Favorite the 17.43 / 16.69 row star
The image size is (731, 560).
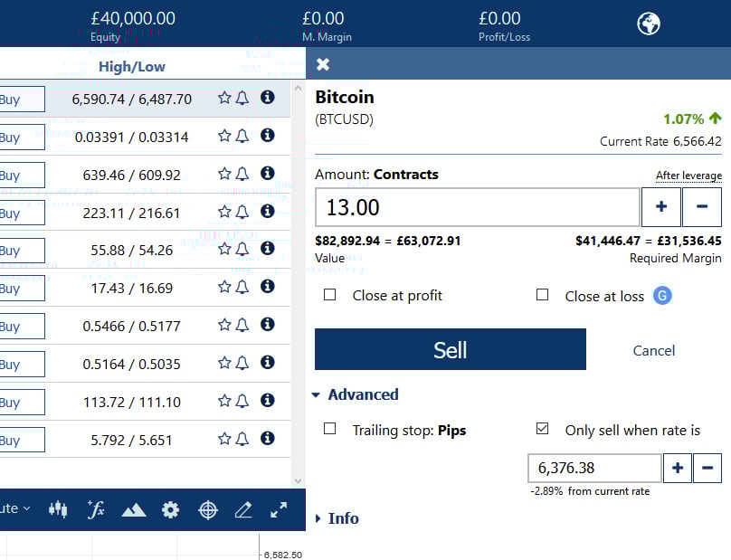coord(224,287)
